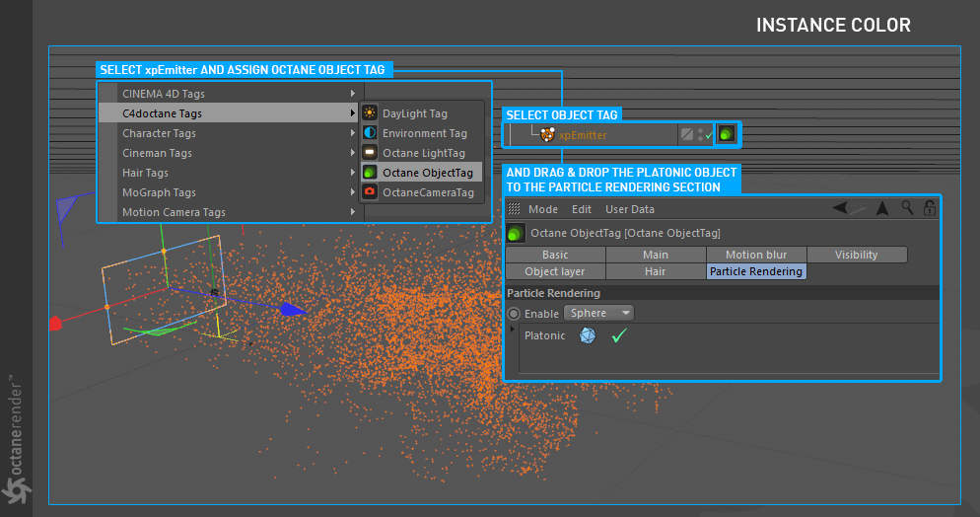Select the Octane Object tag on xpEmitter
Screen dimensions: 980x517
[727, 134]
